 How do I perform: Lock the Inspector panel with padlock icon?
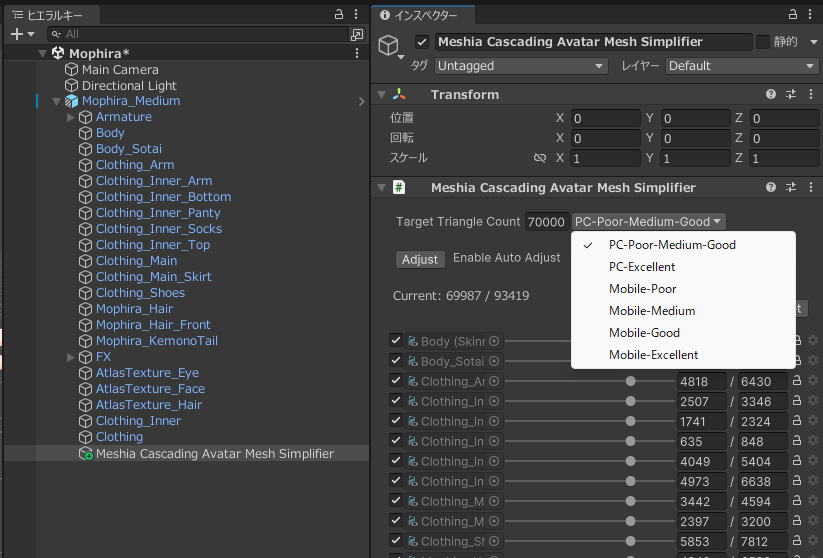point(793,14)
